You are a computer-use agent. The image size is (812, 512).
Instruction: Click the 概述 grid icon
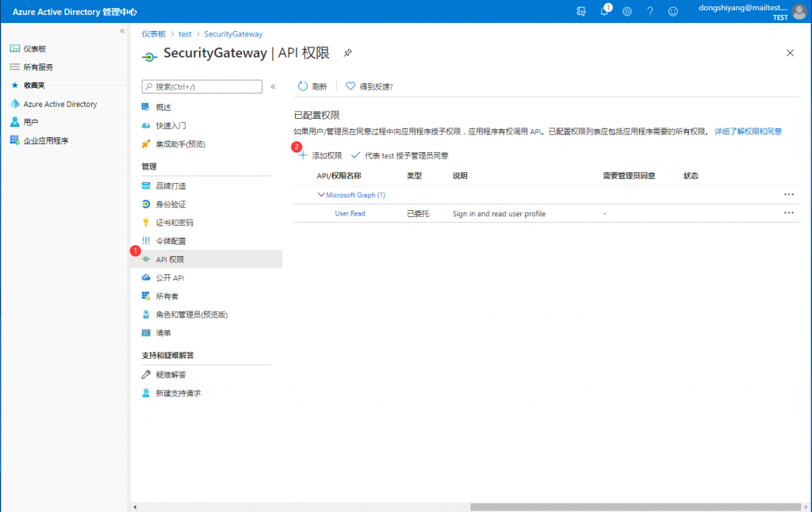click(x=146, y=107)
